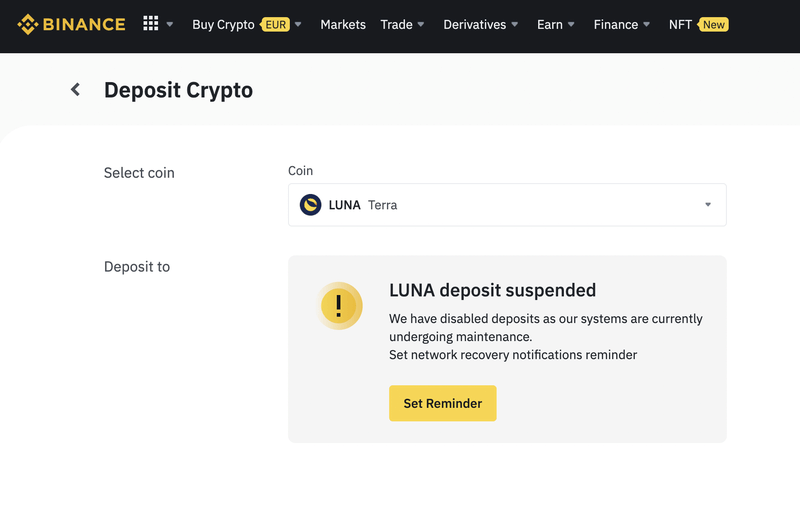This screenshot has height=508, width=800.
Task: Click the Binance logo
Action: 71,24
